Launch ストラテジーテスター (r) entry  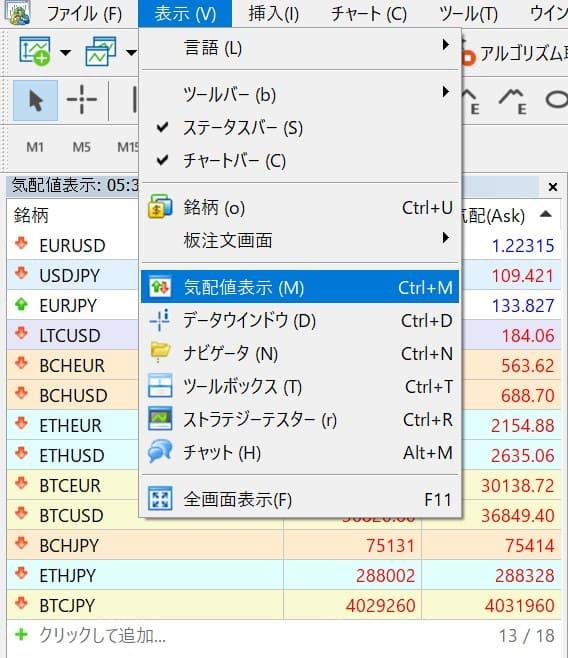(x=300, y=420)
